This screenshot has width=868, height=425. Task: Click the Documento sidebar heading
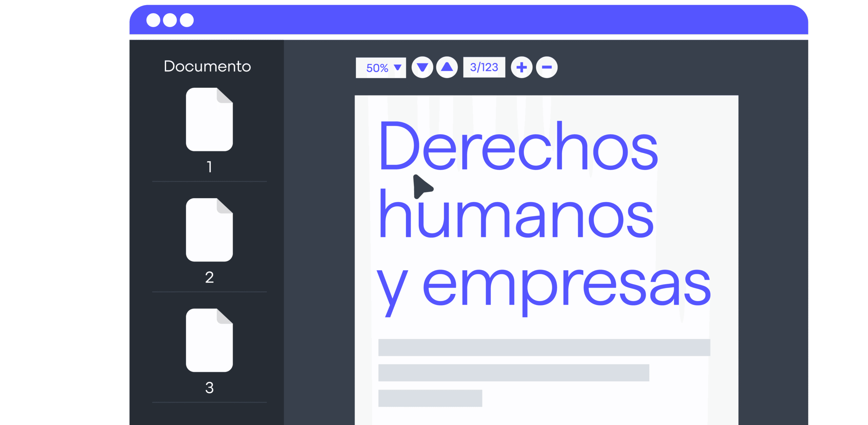pyautogui.click(x=207, y=66)
